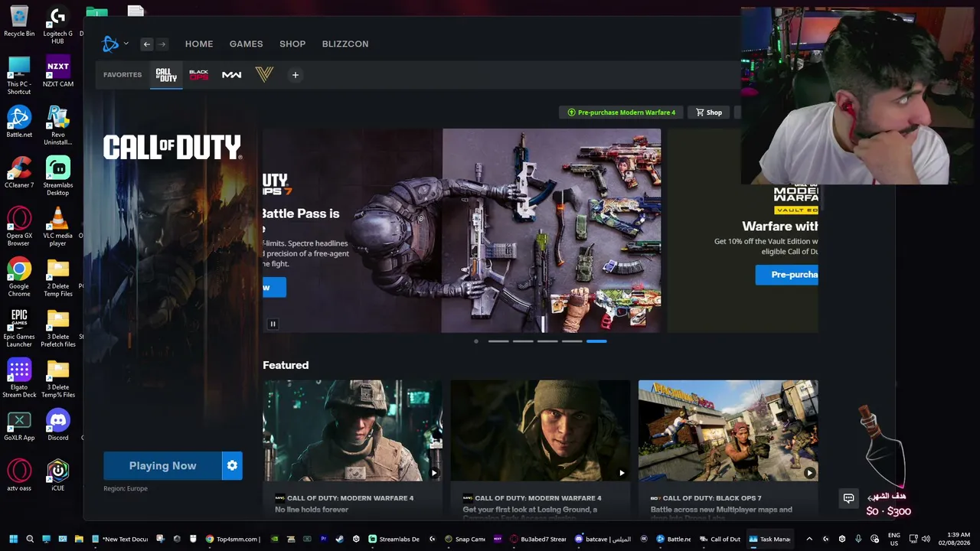
Task: Switch to batcave Discord taskbar window
Action: 604,539
